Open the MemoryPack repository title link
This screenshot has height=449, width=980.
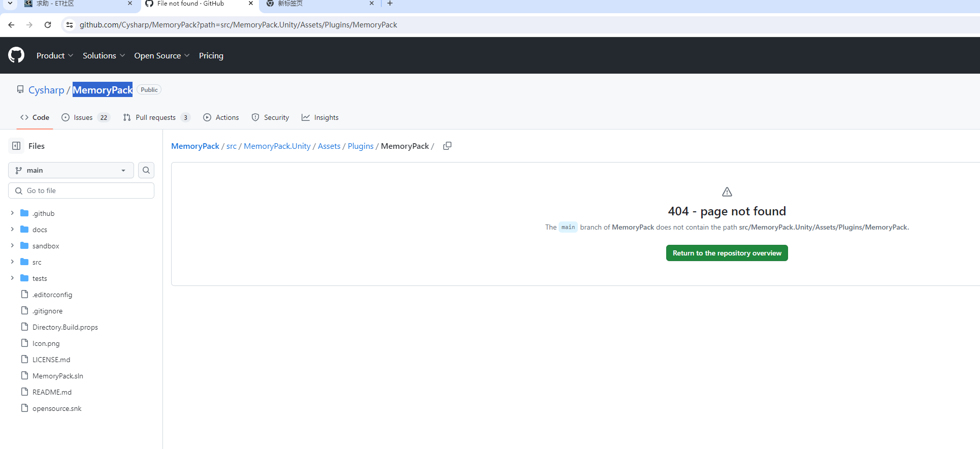(103, 90)
